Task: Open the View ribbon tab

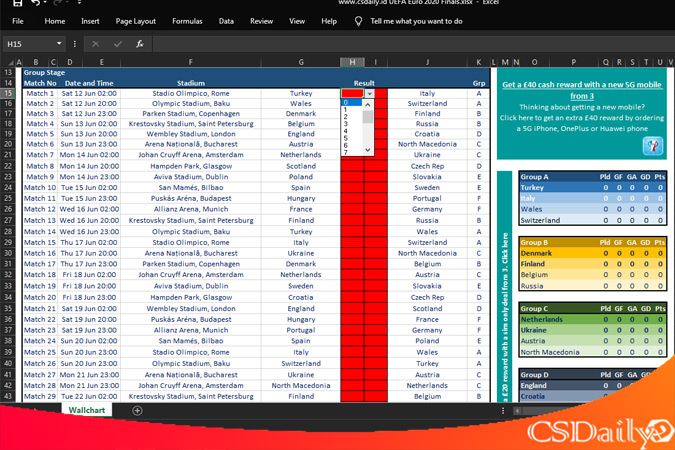Action: 297,21
